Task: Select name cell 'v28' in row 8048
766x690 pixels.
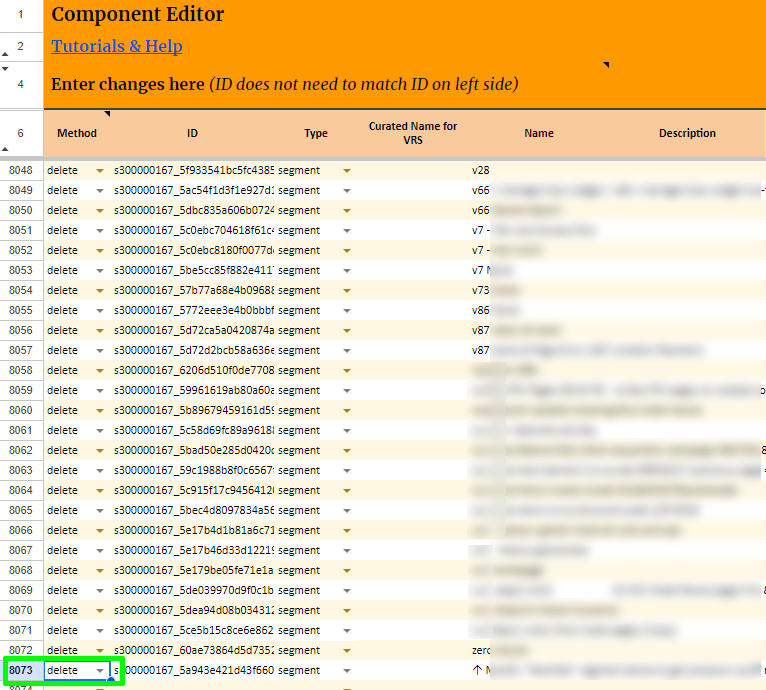Action: [x=539, y=170]
